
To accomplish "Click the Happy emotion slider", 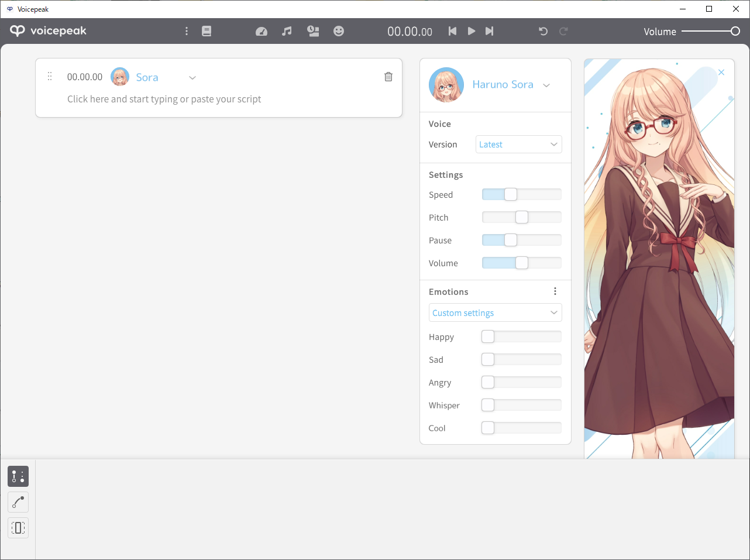I will (x=522, y=336).
